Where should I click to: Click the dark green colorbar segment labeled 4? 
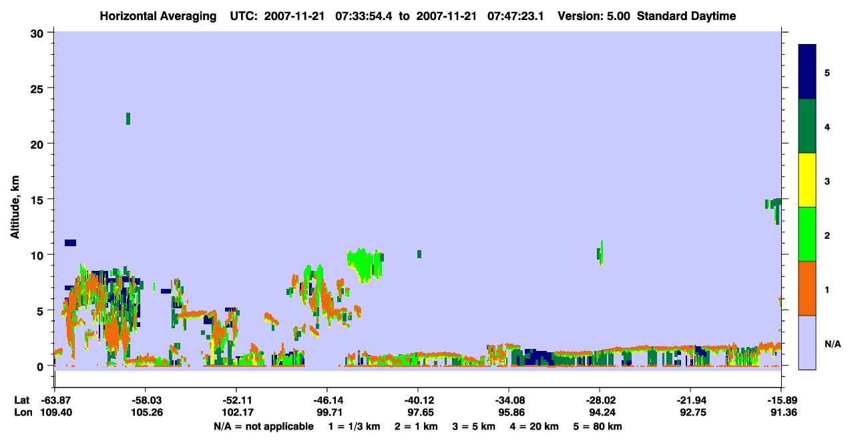point(807,126)
